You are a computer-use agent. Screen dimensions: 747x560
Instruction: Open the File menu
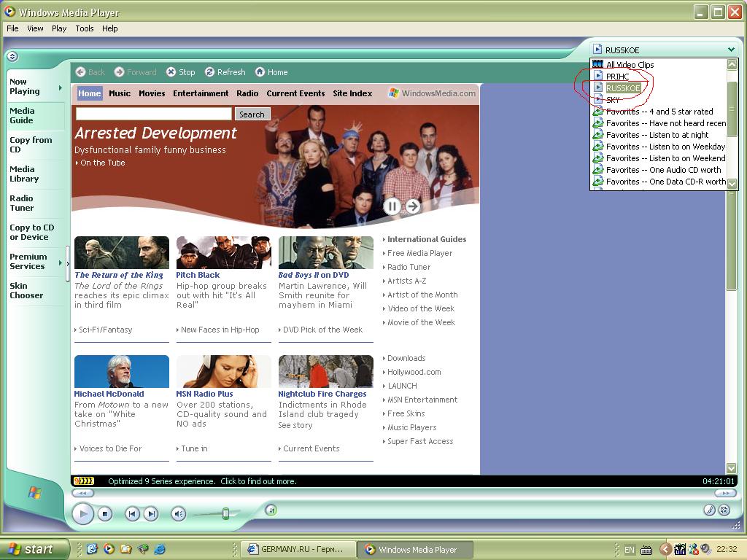coord(12,28)
